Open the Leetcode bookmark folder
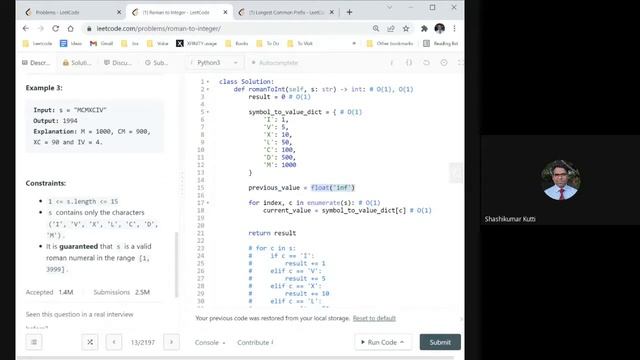This screenshot has height=360, width=640. tap(38, 43)
